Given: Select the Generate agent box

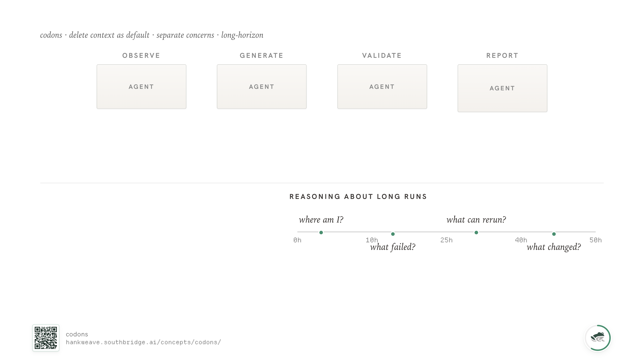Looking at the screenshot, I should [262, 87].
